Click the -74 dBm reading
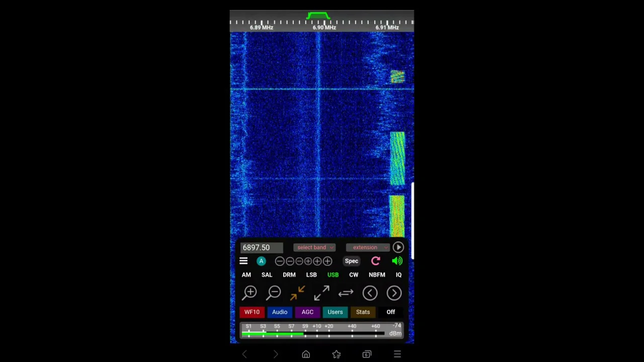This screenshot has height=362, width=644. tap(396, 329)
